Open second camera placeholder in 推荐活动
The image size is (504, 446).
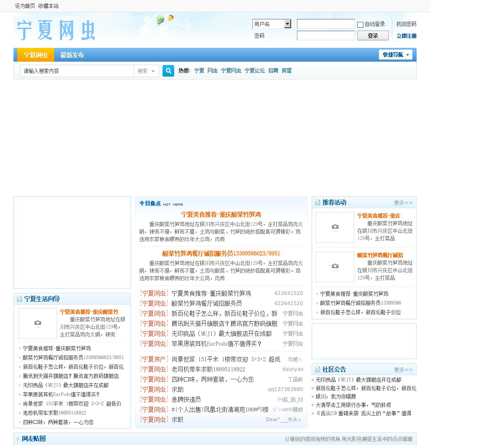coord(335,266)
